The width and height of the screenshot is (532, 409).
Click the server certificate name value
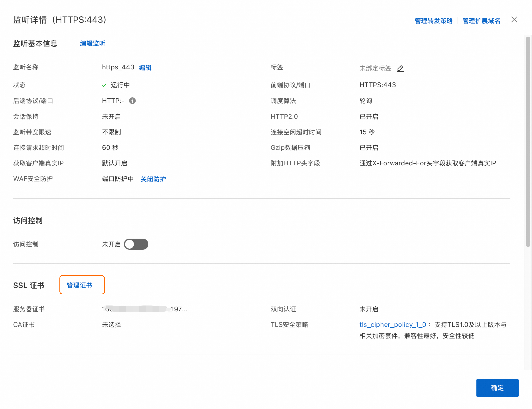[145, 309]
